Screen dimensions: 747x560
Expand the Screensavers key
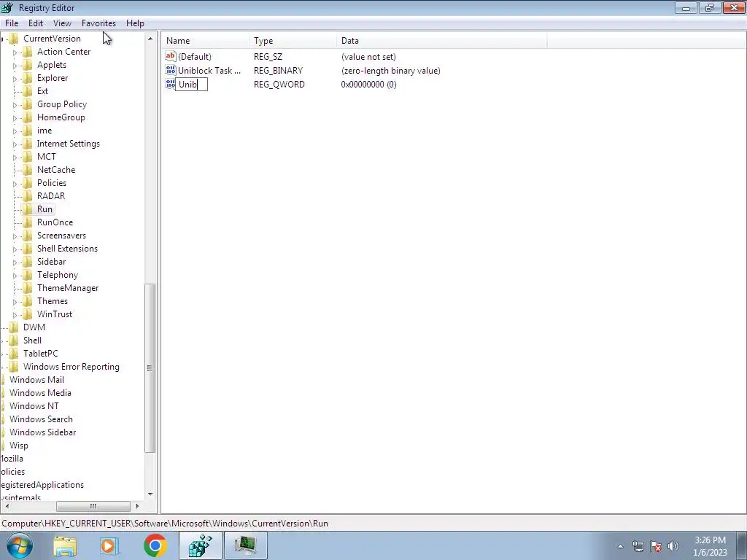click(15, 236)
